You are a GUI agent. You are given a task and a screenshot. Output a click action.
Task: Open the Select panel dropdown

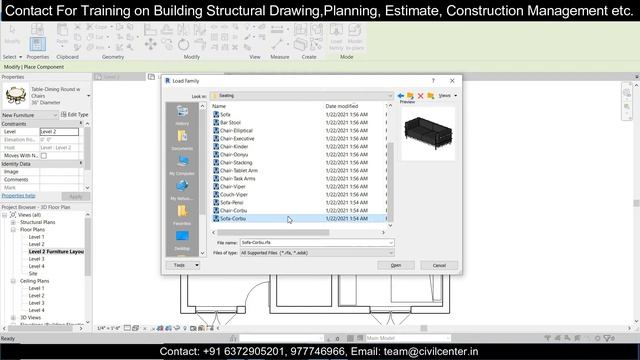(12, 57)
